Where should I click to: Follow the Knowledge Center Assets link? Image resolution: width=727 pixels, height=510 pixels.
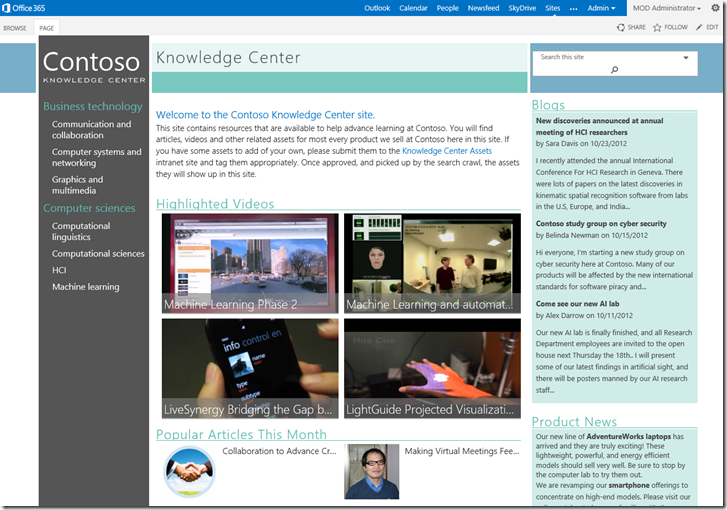447,151
